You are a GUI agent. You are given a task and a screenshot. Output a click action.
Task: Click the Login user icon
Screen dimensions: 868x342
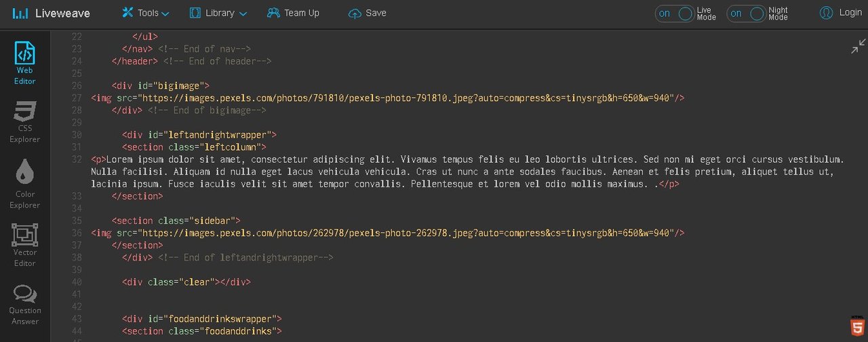[826, 12]
